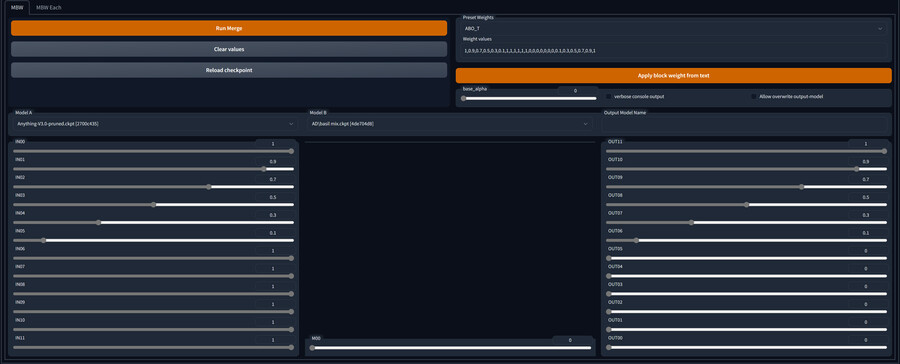Click the IN03 value box showing 0.5
Viewport: 900px width, 364px height.
click(x=273, y=197)
